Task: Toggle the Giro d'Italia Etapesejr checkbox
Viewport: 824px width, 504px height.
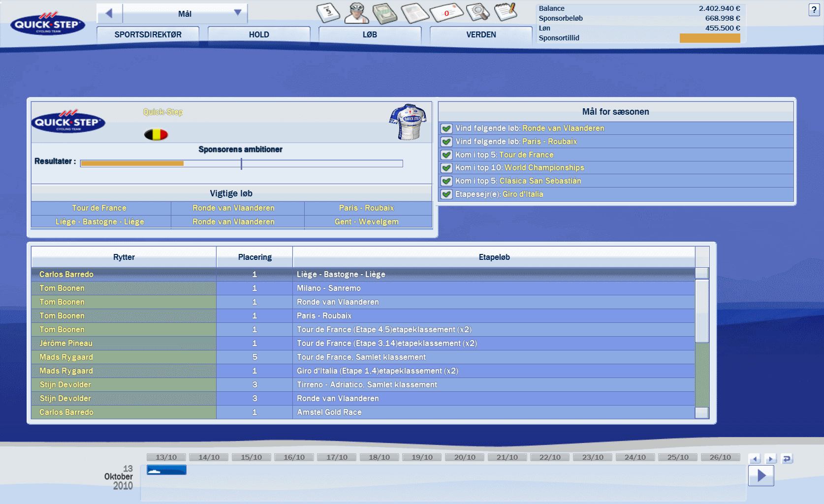Action: tap(446, 194)
